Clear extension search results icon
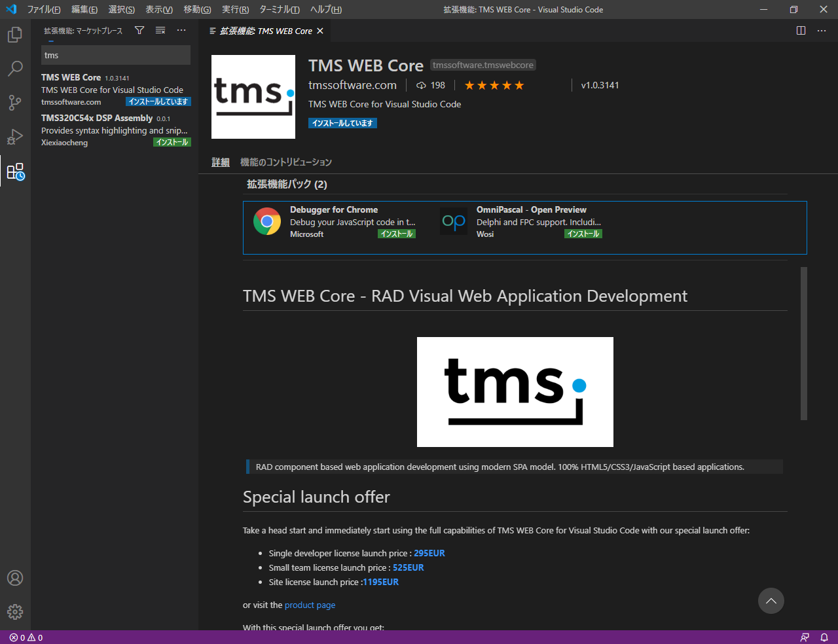838x644 pixels. click(160, 30)
